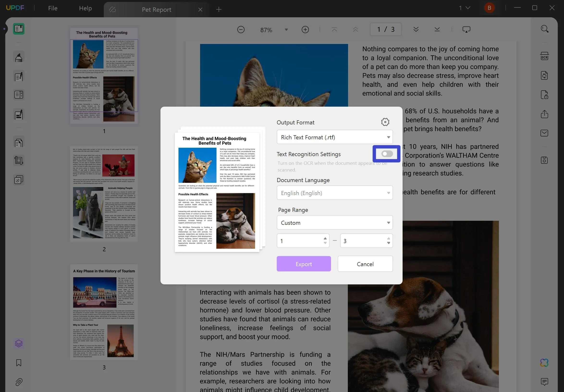
Task: Select page 3 thumbnail
Action: click(104, 312)
